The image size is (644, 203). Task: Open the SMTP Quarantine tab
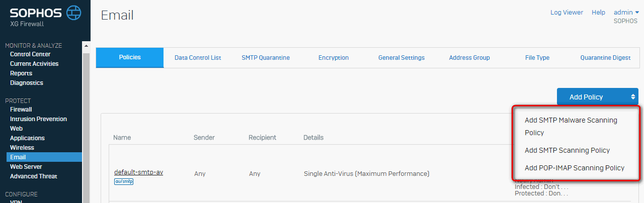[x=266, y=58]
